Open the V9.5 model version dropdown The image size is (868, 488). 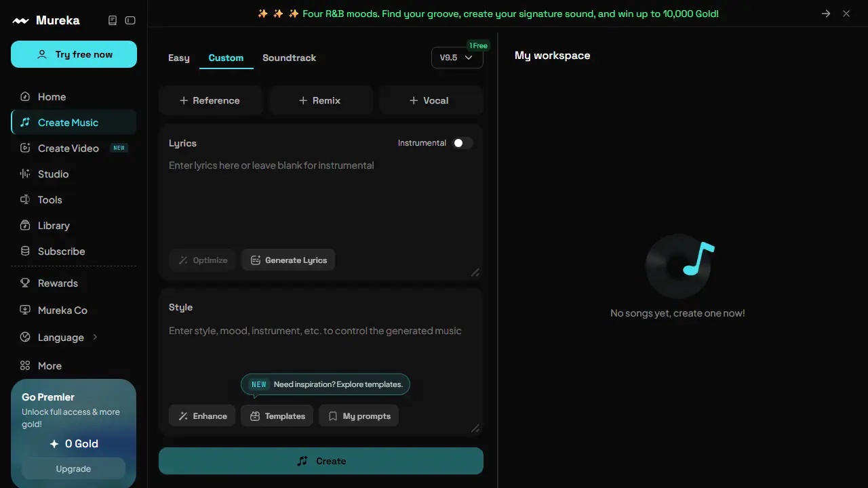click(x=457, y=58)
